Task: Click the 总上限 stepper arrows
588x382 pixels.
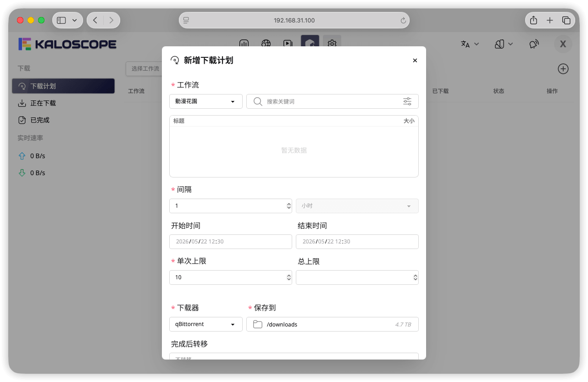Action: [x=415, y=277]
